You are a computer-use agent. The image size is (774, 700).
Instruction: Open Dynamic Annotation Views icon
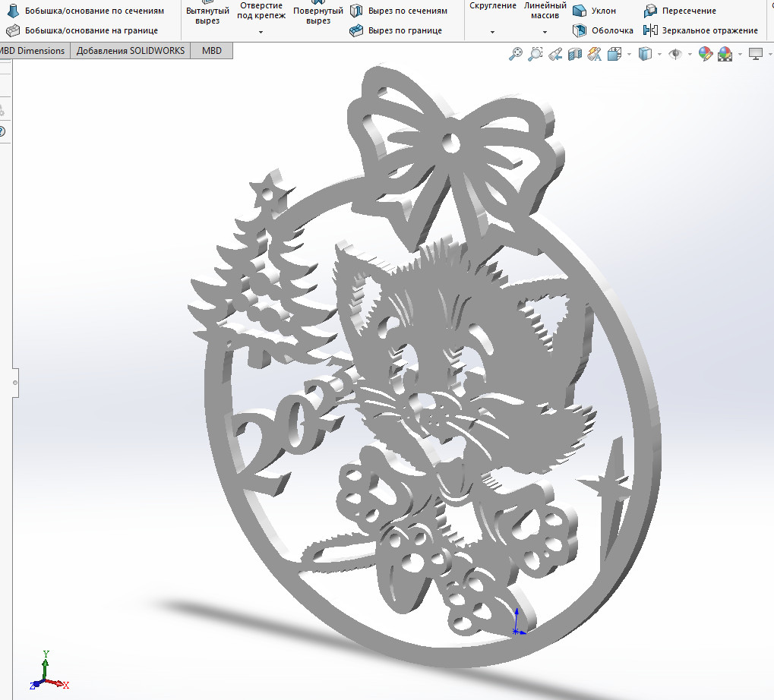pyautogui.click(x=594, y=53)
